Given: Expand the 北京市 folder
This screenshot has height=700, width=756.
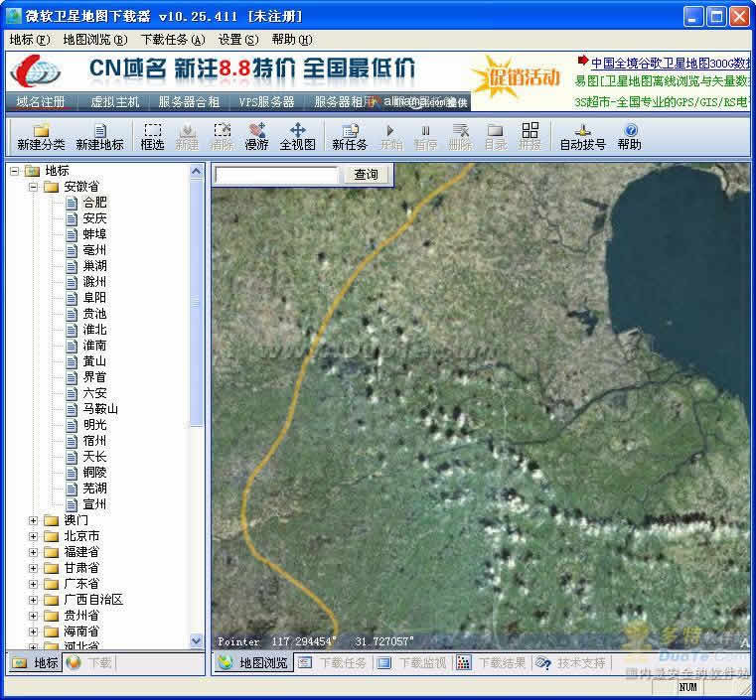Looking at the screenshot, I should (x=33, y=536).
